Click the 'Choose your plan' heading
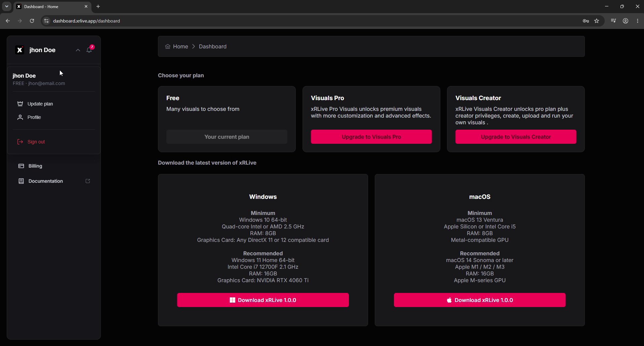Image resolution: width=644 pixels, height=346 pixels. point(181,75)
